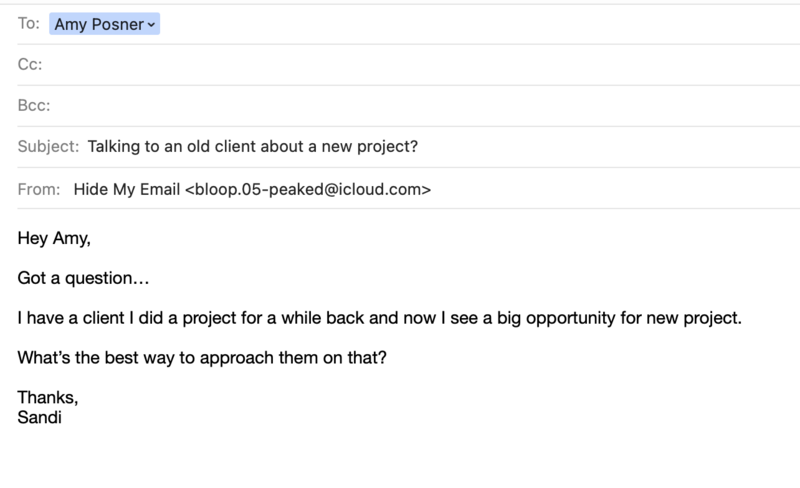Click the 'Sandi' signature name
Image resolution: width=800 pixels, height=488 pixels.
click(39, 418)
